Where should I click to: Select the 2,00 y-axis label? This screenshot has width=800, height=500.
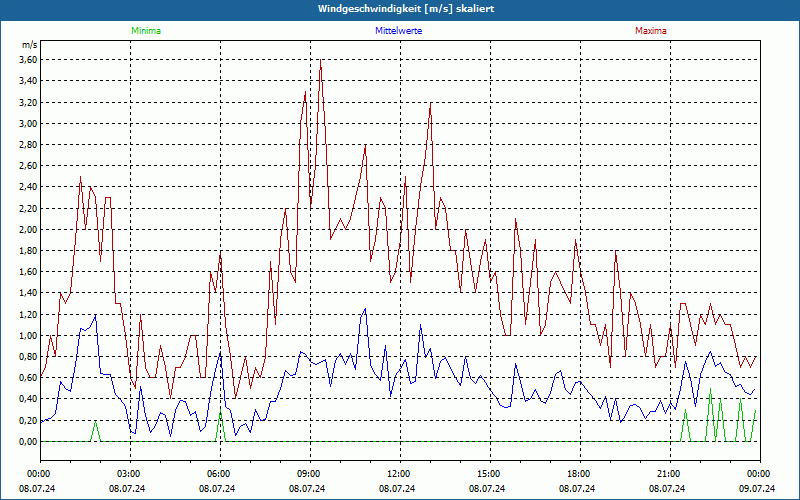28,230
